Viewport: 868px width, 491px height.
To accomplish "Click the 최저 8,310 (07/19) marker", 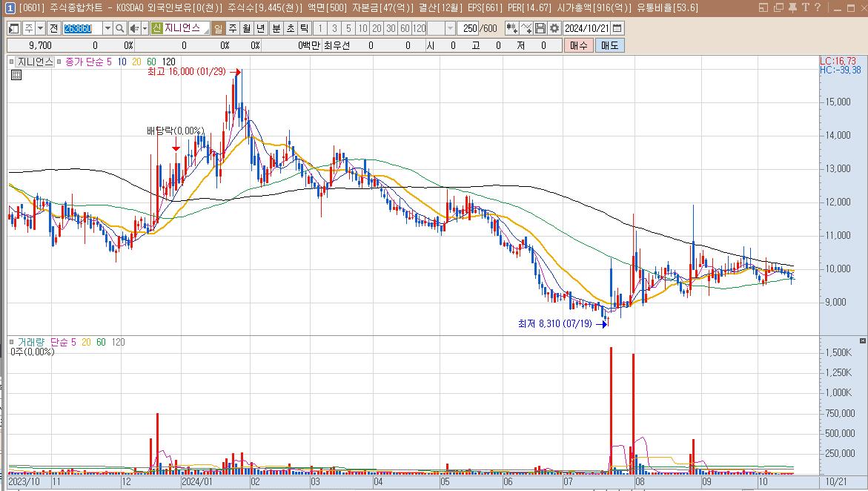I will coord(554,323).
